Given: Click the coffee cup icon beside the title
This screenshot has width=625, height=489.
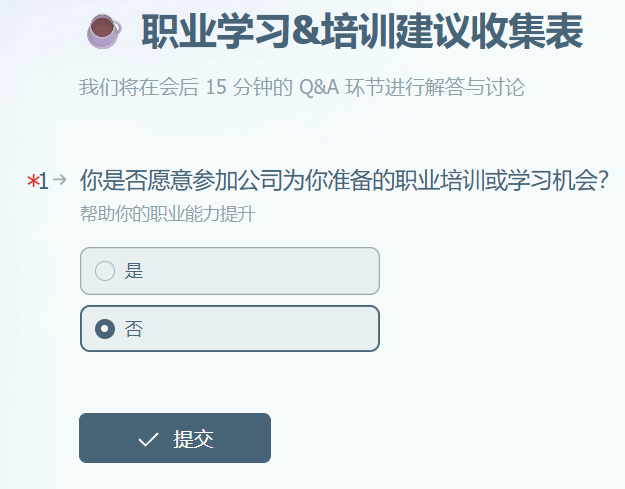Looking at the screenshot, I should coord(104,31).
